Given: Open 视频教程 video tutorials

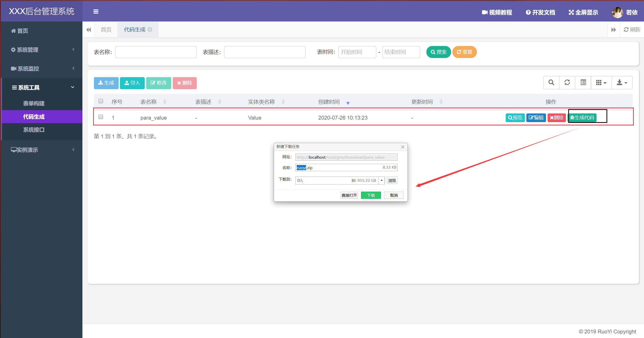Looking at the screenshot, I should (497, 12).
